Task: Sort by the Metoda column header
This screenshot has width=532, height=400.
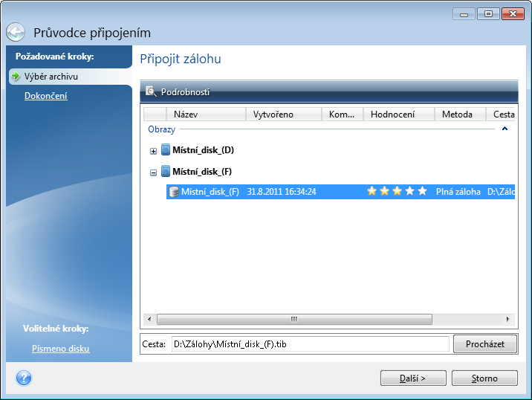Action: tap(461, 114)
